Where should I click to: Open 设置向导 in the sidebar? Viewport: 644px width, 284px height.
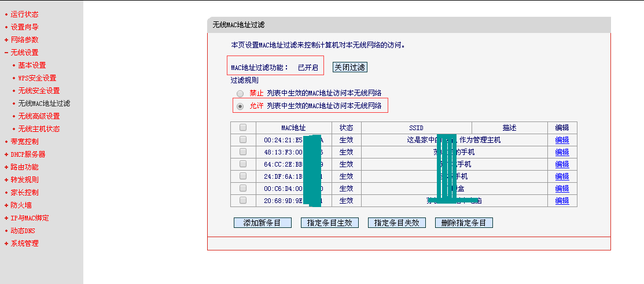pos(25,27)
